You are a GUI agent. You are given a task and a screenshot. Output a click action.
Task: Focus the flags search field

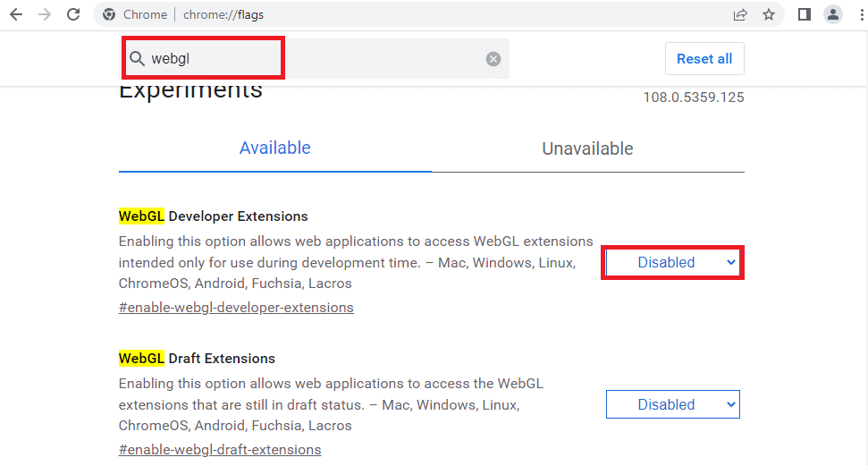315,59
